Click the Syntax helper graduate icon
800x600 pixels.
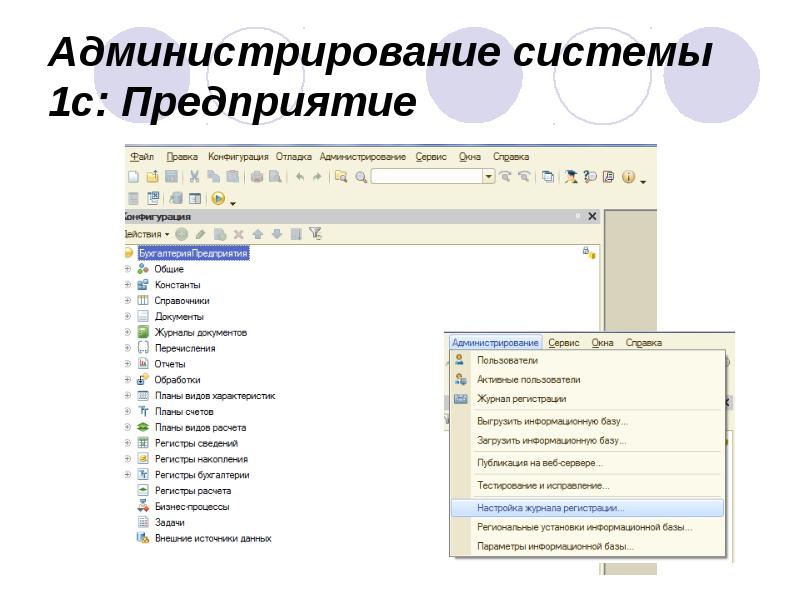tap(571, 177)
